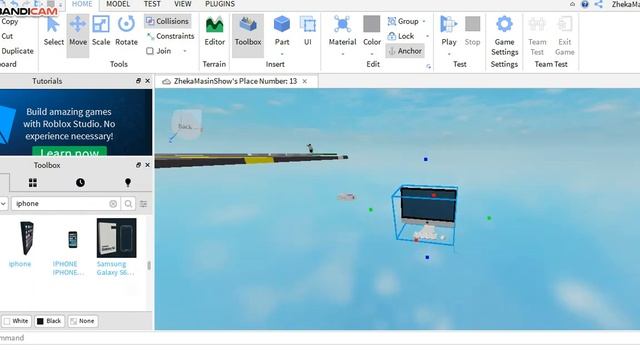Screen dimensions: 640x360
Task: Stop the running test
Action: click(x=472, y=31)
